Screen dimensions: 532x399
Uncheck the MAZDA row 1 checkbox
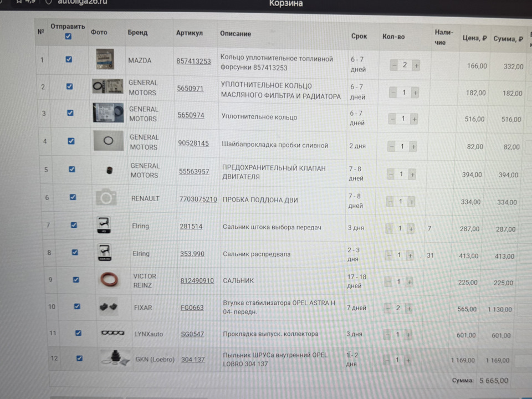coord(69,59)
